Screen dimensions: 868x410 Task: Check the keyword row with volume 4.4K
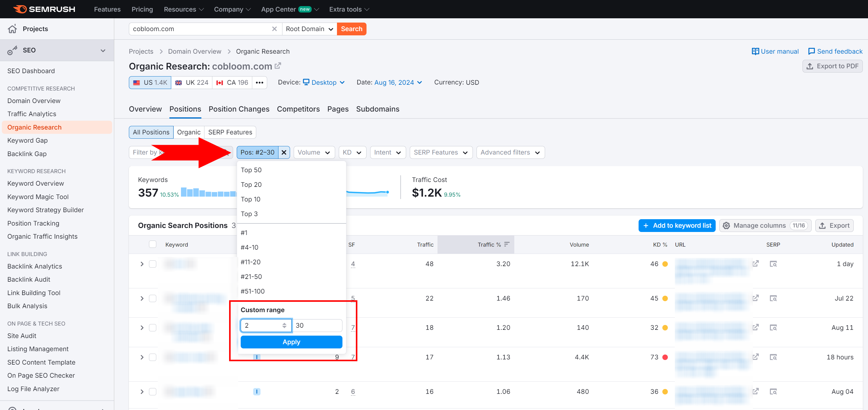pos(153,357)
